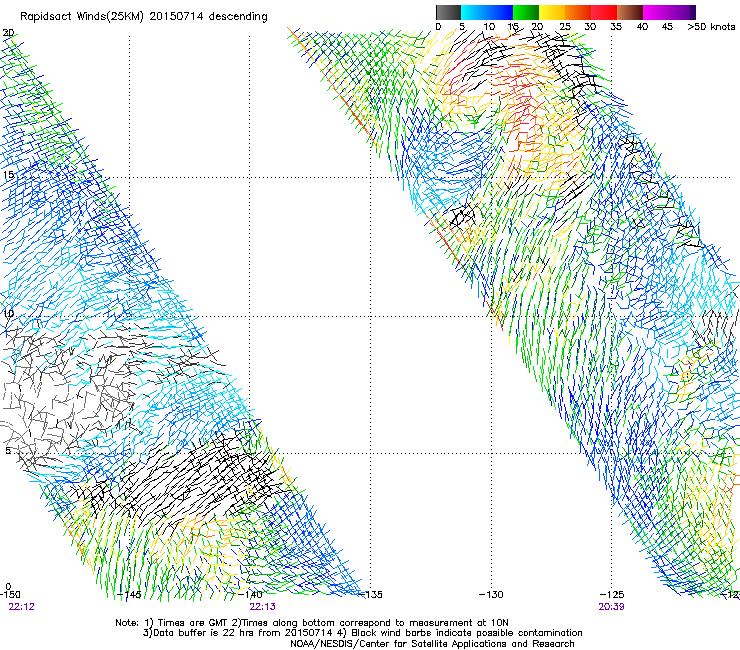This screenshot has height=650, width=740.
Task: Click the cyan-blue 5-15 knots legend swatch
Action: [487, 12]
